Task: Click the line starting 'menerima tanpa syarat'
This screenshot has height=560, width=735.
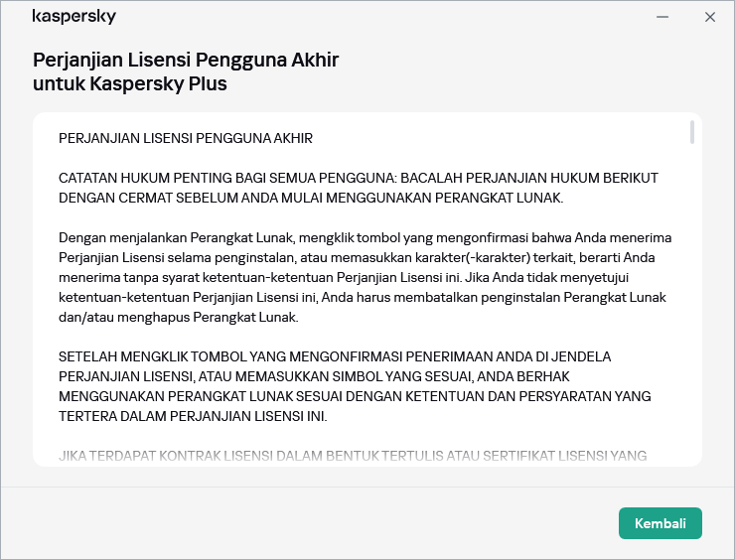Action: click(x=361, y=277)
